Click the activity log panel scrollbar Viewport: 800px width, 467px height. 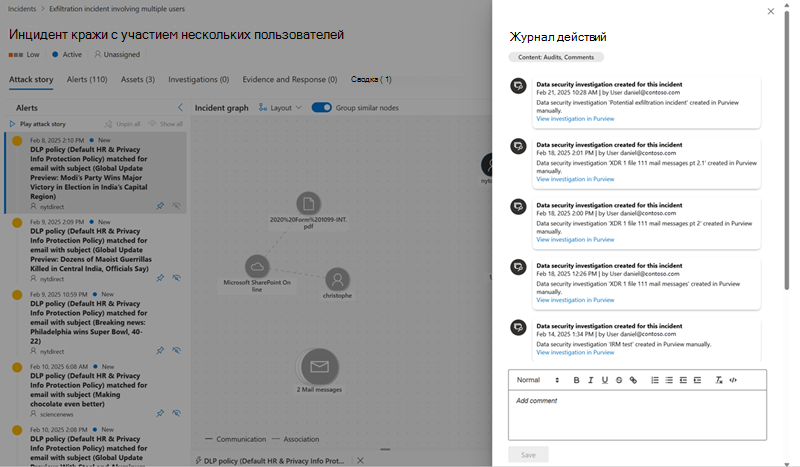787,153
